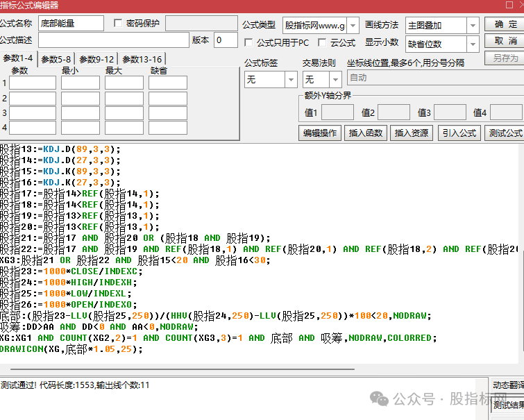This screenshot has width=524, height=420.
Task: Switch to the 参数5-8 tab
Action: tap(56, 60)
